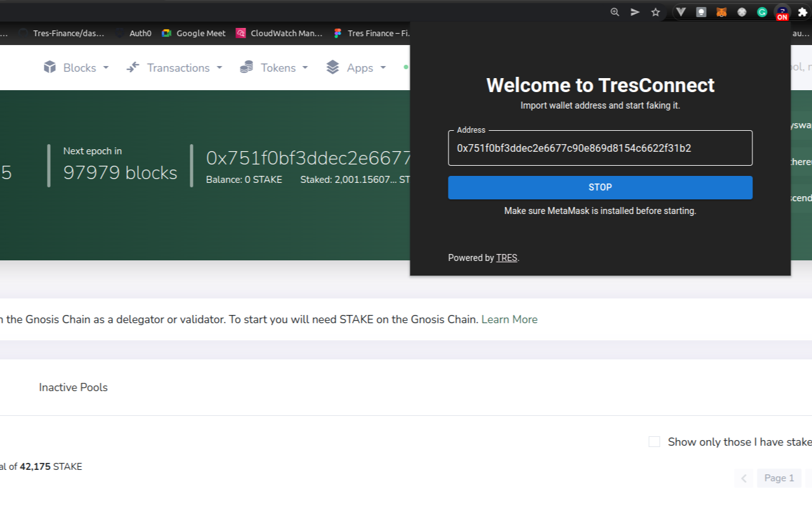Click the zoom magnifier icon in the toolbar
This screenshot has width=812, height=508.
click(x=614, y=12)
